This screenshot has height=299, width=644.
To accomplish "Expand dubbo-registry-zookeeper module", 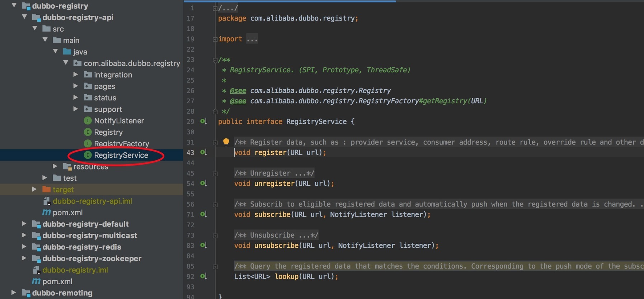I will [24, 258].
